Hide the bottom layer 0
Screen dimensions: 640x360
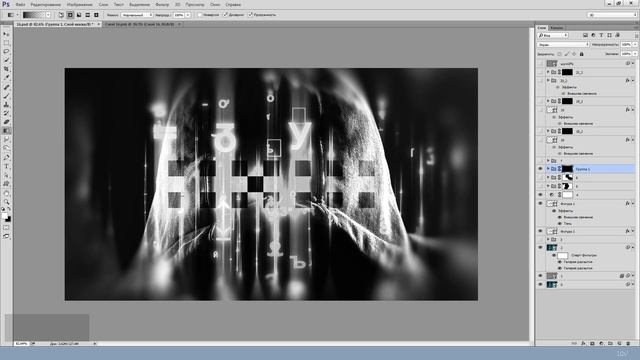coord(540,284)
